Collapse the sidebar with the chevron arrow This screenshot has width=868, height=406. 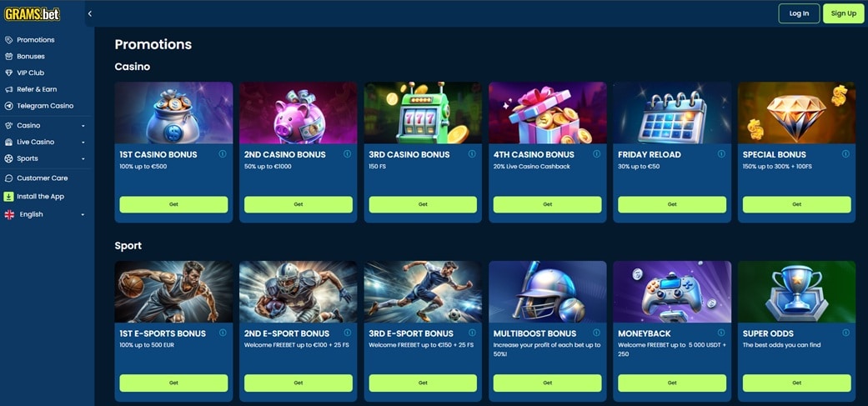coord(90,13)
